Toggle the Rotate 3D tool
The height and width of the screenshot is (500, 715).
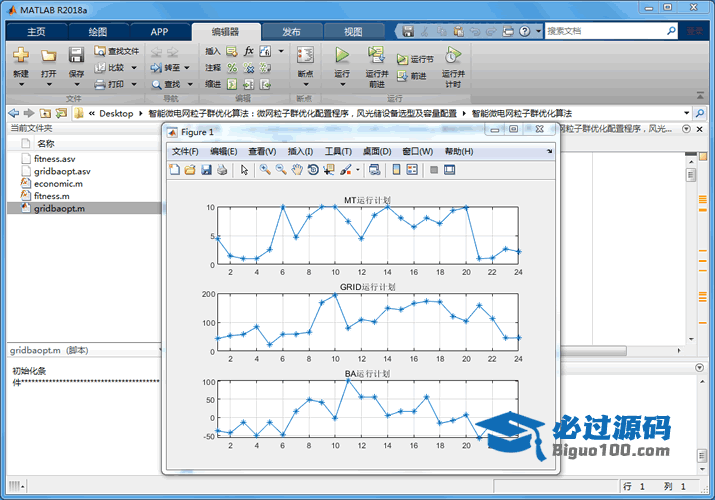[313, 170]
